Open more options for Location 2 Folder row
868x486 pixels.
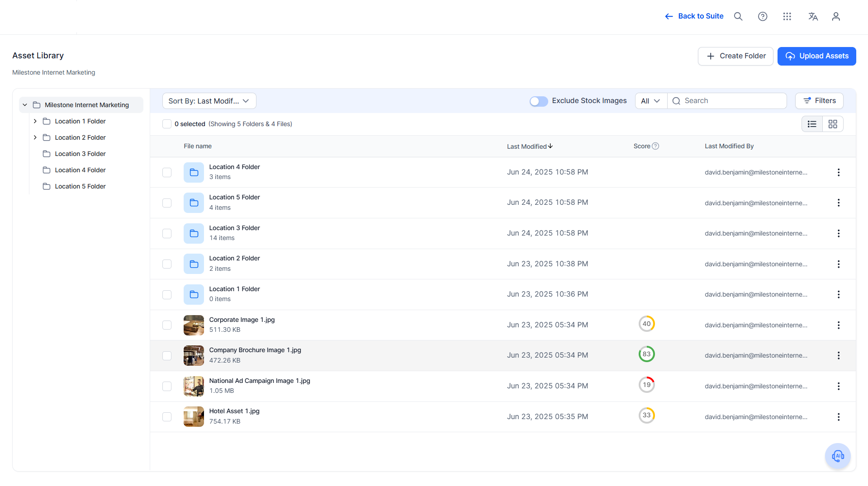point(839,264)
